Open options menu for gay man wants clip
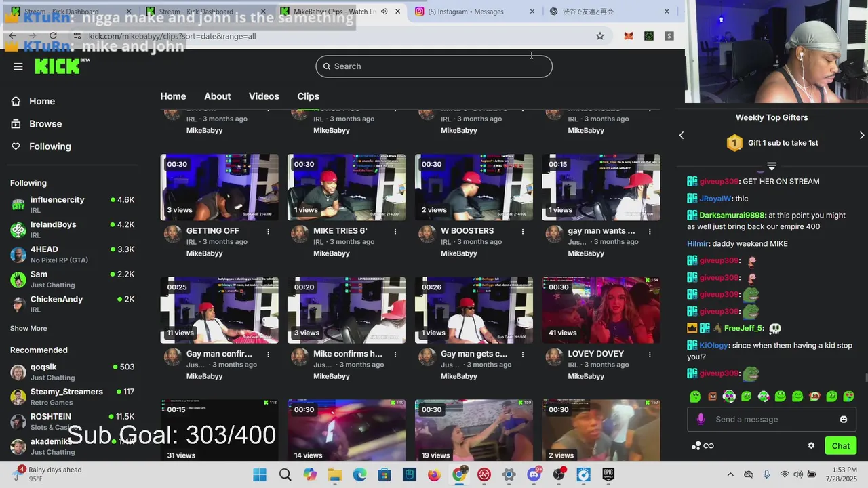This screenshot has height=488, width=868. click(x=650, y=231)
